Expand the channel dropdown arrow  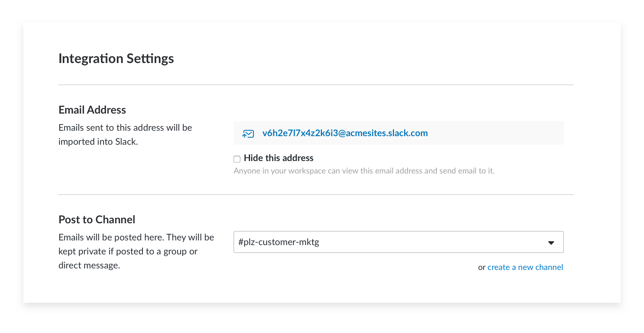[x=551, y=243]
